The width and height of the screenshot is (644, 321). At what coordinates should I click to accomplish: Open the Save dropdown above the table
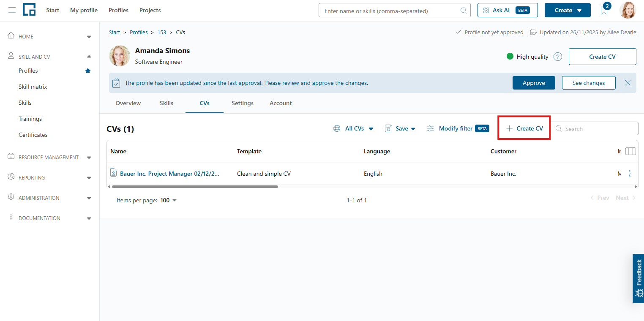coord(400,128)
